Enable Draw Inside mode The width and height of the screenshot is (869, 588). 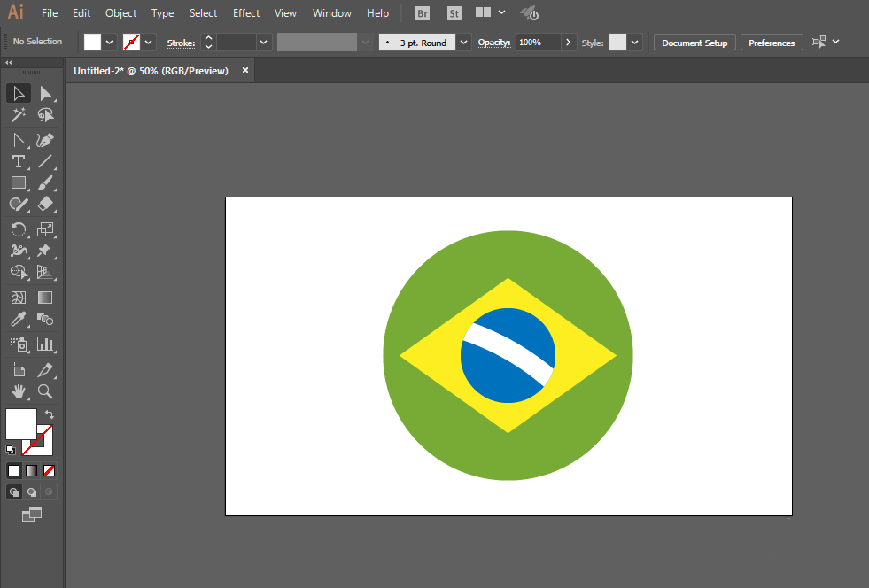(x=50, y=491)
